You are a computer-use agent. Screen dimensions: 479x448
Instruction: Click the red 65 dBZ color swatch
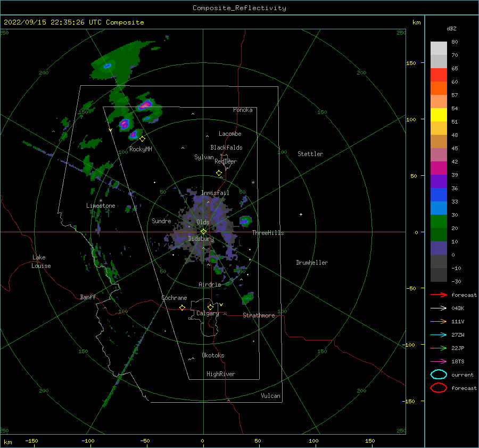coord(439,75)
